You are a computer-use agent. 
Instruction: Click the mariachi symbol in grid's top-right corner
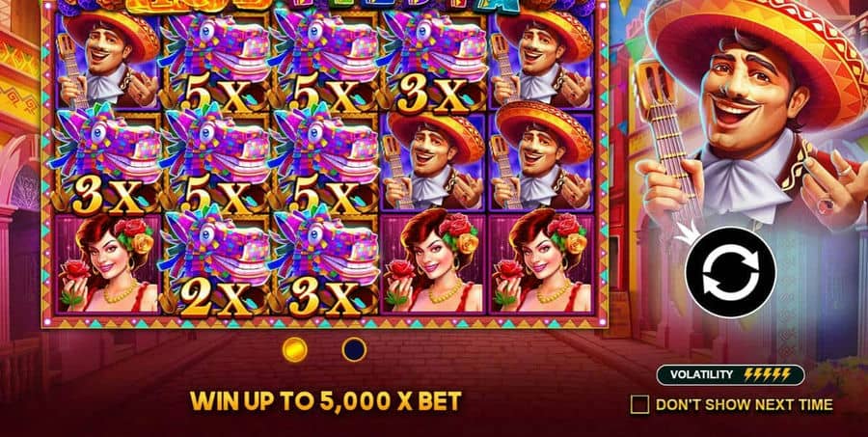pos(542,62)
